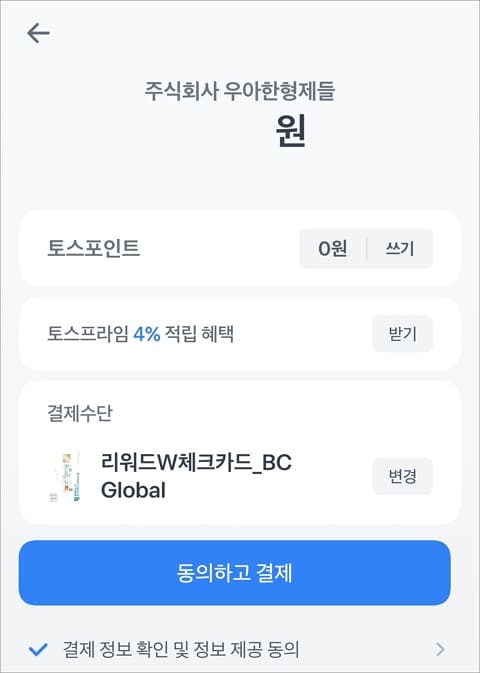
Task: Click the 원 payment amount text
Action: [x=291, y=130]
